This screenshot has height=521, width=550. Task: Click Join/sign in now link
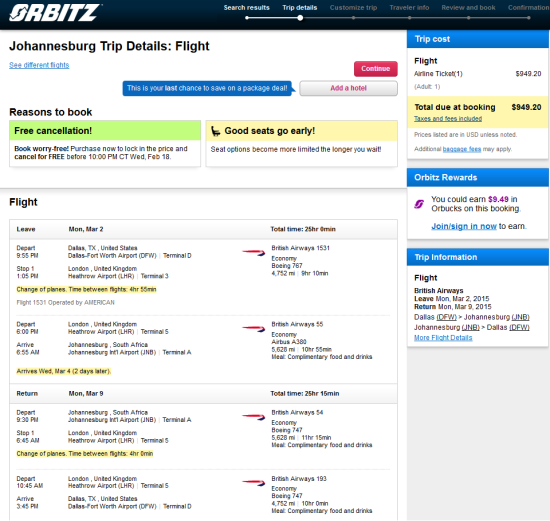[x=464, y=226]
